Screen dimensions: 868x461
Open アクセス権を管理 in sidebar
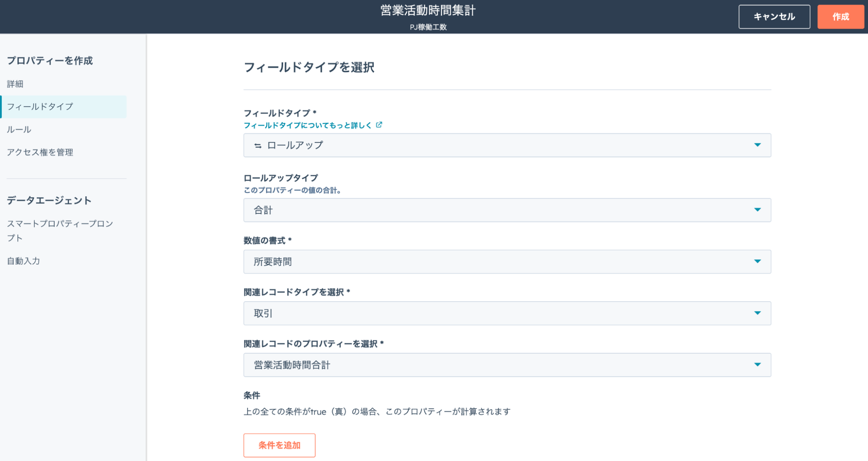40,152
